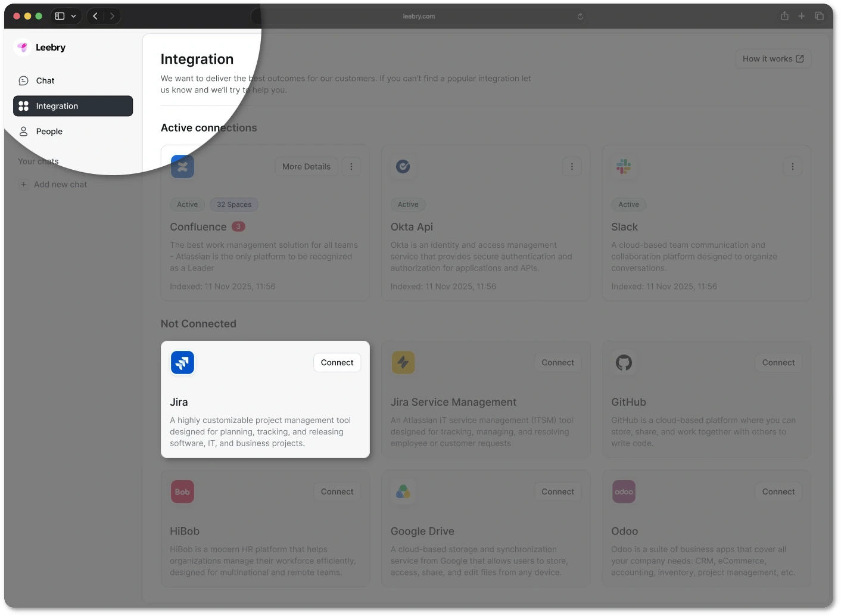This screenshot has height=616, width=841.
Task: Open the People page
Action: coord(73,132)
